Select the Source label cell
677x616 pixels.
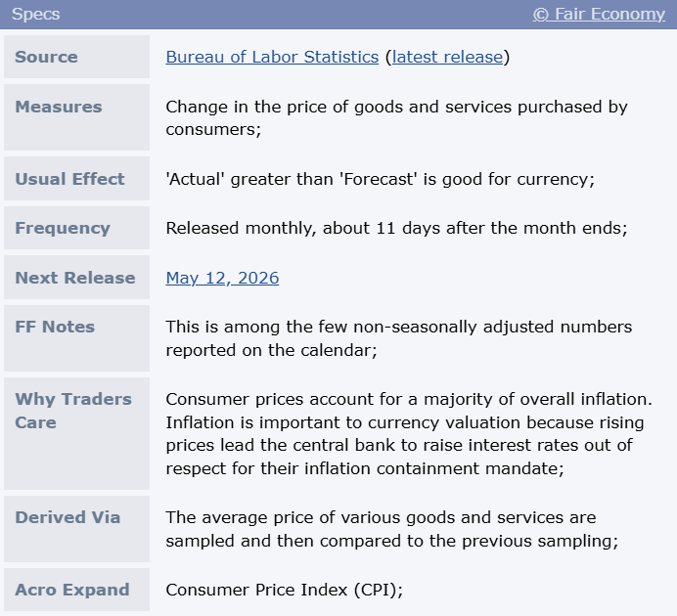(x=77, y=57)
